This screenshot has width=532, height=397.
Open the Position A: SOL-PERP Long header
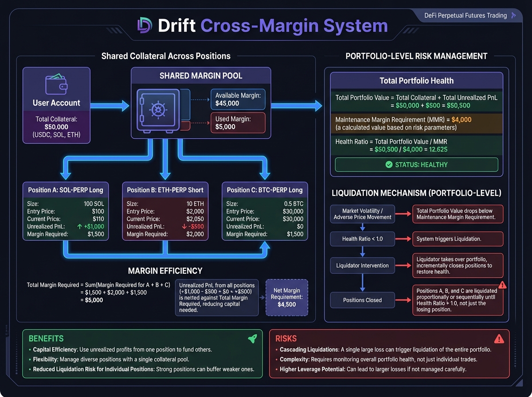(66, 190)
